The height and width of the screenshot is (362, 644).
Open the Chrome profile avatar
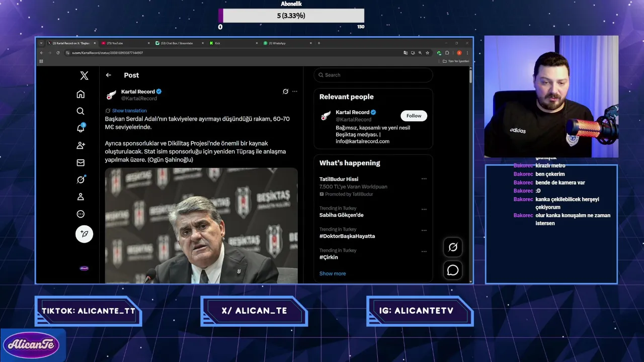tap(459, 53)
